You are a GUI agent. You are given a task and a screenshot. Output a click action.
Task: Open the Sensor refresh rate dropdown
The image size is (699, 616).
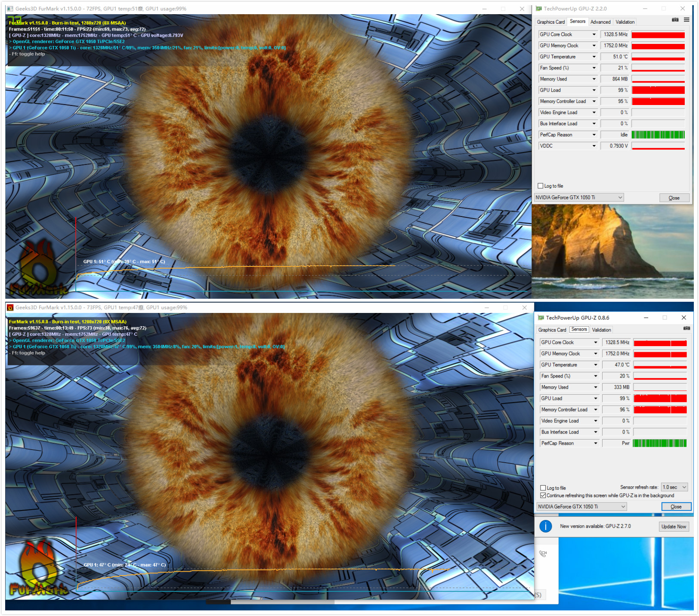click(x=674, y=487)
